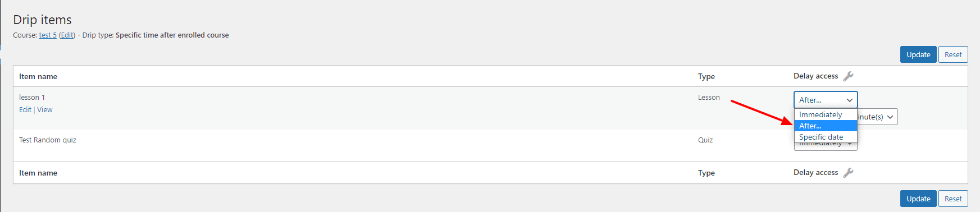The width and height of the screenshot is (980, 212).
Task: Click the Test Random quiz item name
Action: pos(48,140)
